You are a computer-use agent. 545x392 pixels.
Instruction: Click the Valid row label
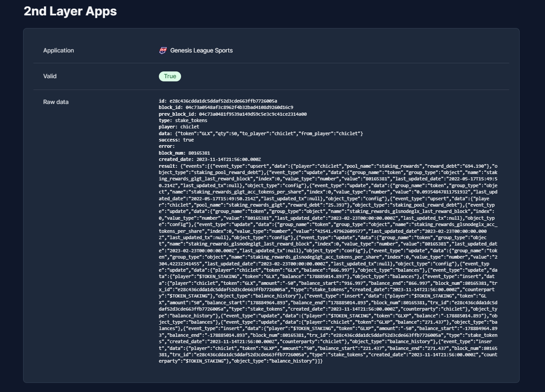coord(50,76)
